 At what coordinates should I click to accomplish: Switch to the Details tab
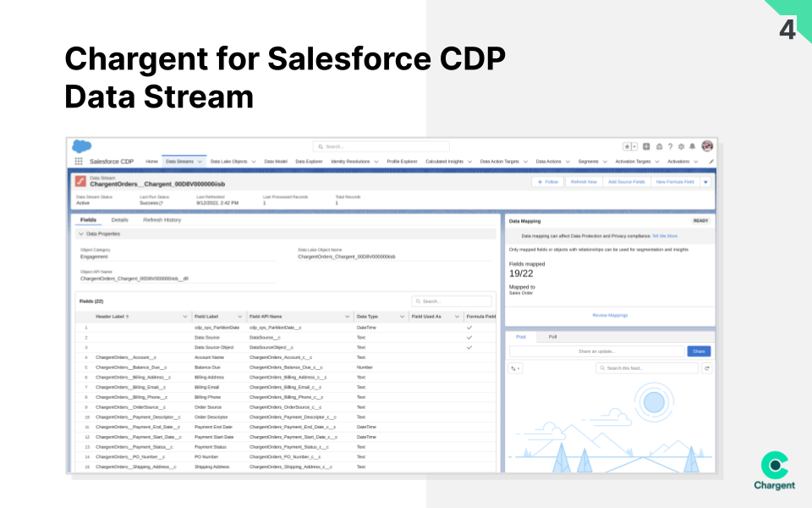click(x=119, y=220)
